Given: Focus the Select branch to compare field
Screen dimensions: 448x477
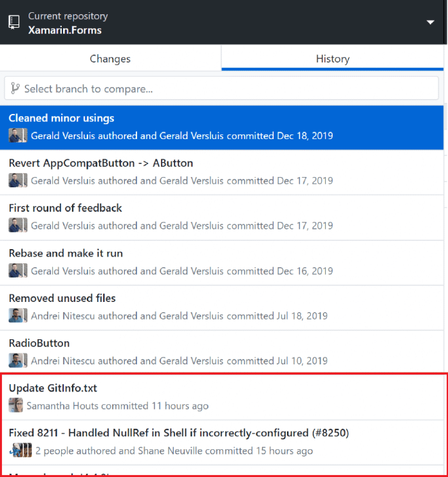Looking at the screenshot, I should (x=221, y=88).
